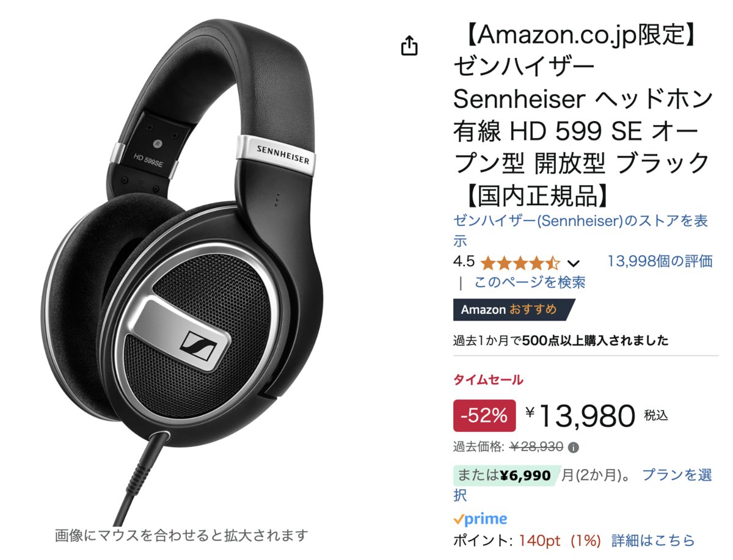
Task: Click the red -52% discount badge
Action: point(484,416)
